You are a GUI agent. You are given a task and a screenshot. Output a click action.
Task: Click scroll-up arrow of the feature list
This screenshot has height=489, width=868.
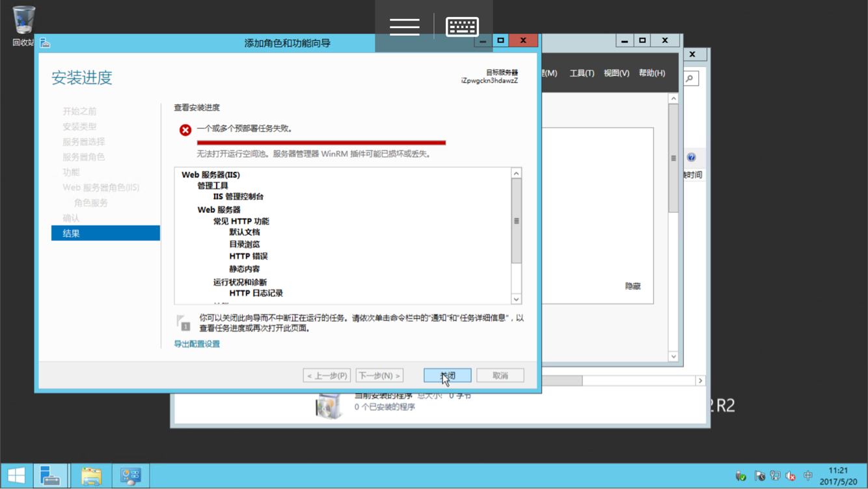coord(516,173)
